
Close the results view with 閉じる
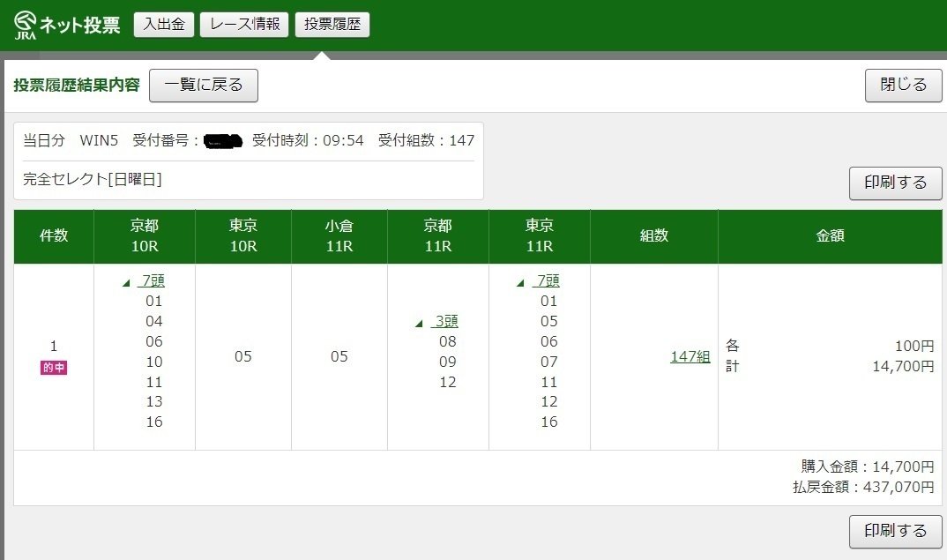(x=903, y=86)
